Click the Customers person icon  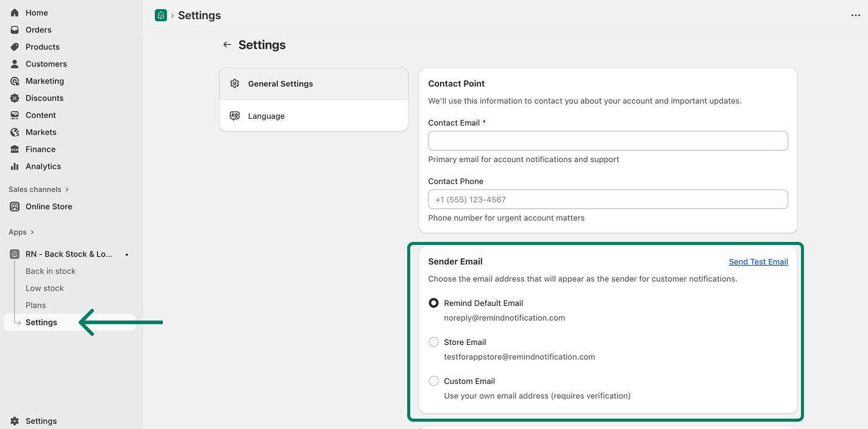point(15,64)
